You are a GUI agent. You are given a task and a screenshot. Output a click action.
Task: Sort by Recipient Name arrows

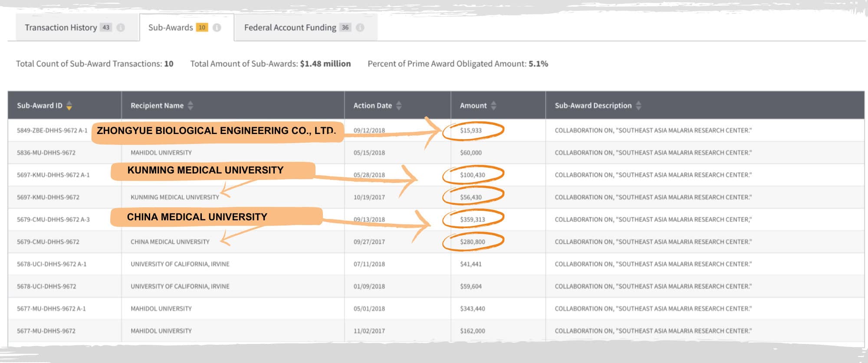(190, 105)
